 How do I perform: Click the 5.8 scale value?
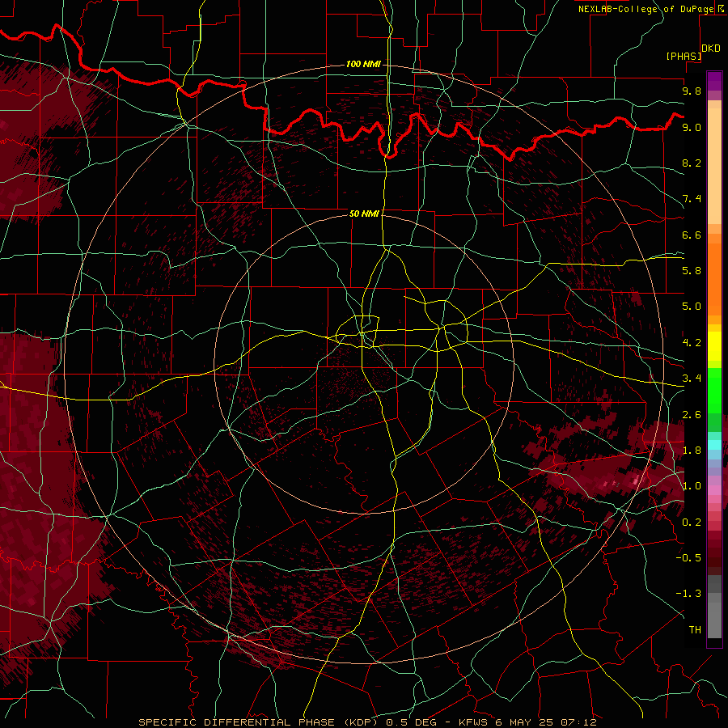click(x=692, y=271)
